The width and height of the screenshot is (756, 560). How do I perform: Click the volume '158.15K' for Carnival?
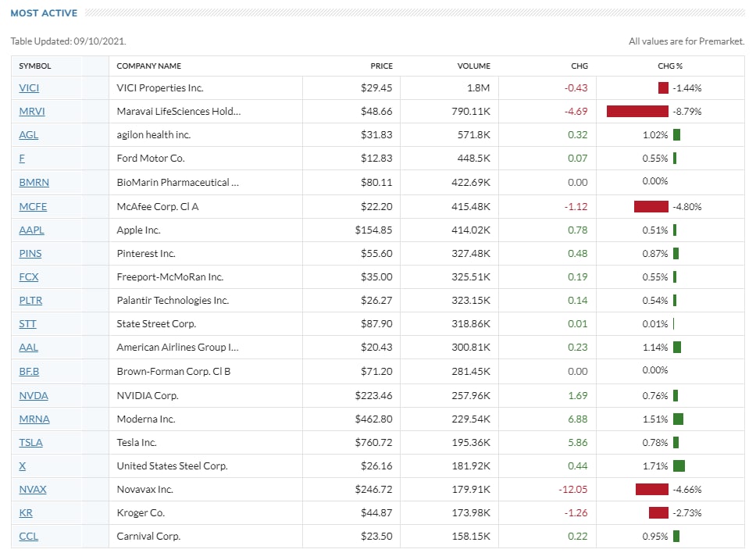pos(471,537)
